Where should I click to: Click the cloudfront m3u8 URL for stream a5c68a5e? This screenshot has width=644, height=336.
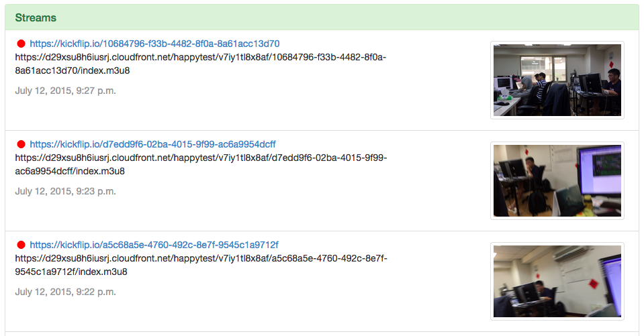[200, 258]
